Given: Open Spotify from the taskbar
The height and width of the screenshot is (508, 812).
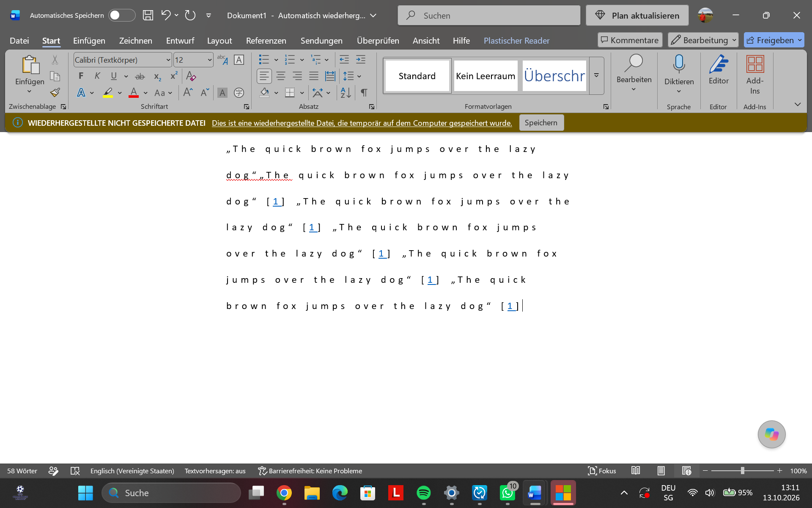Looking at the screenshot, I should click(423, 493).
